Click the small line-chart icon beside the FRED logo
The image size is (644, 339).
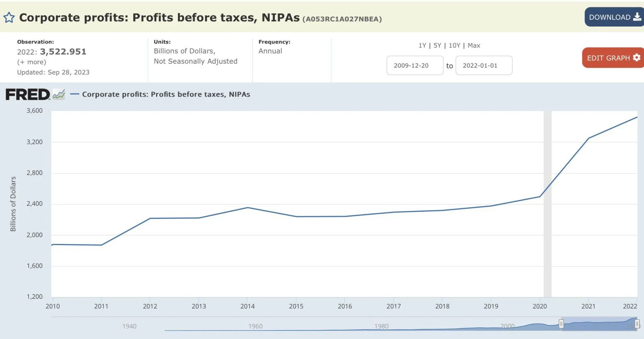59,95
